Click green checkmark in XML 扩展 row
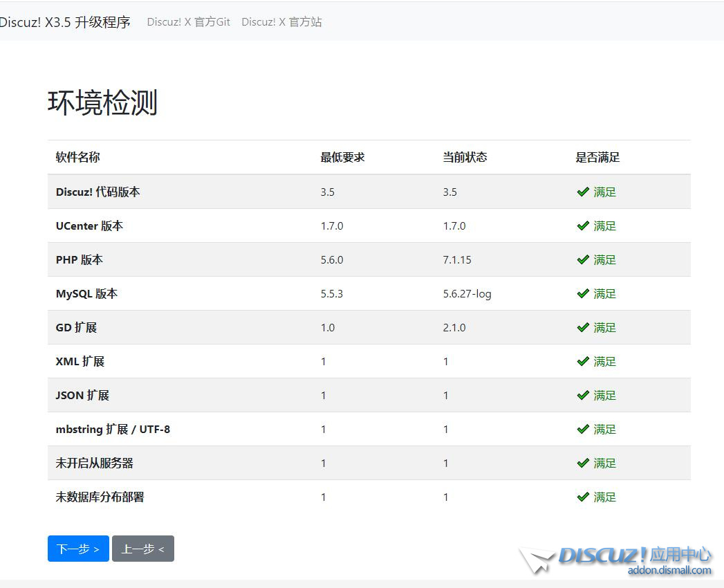 pos(583,361)
